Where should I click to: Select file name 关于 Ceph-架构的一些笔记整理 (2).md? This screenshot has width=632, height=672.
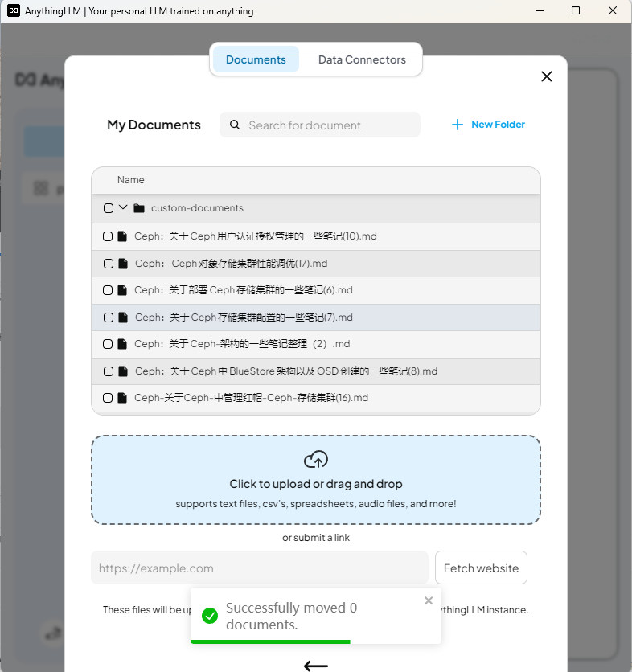click(242, 344)
